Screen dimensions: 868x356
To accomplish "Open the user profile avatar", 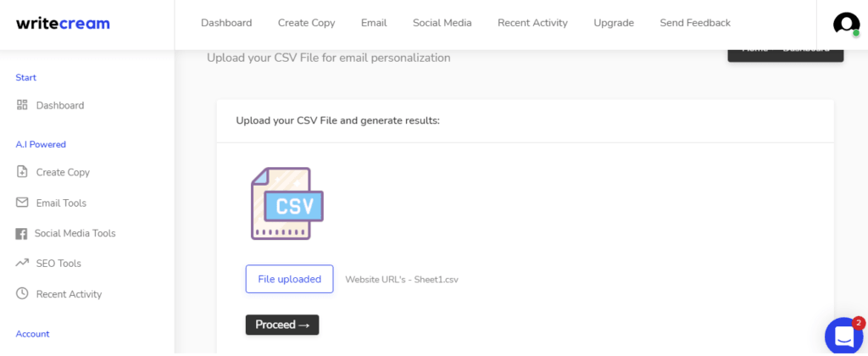I will pos(846,24).
